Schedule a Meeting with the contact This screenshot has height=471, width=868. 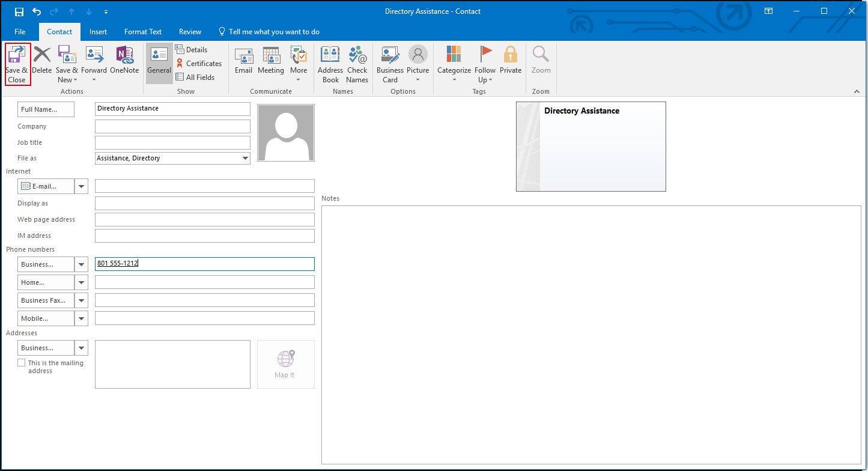pos(271,61)
